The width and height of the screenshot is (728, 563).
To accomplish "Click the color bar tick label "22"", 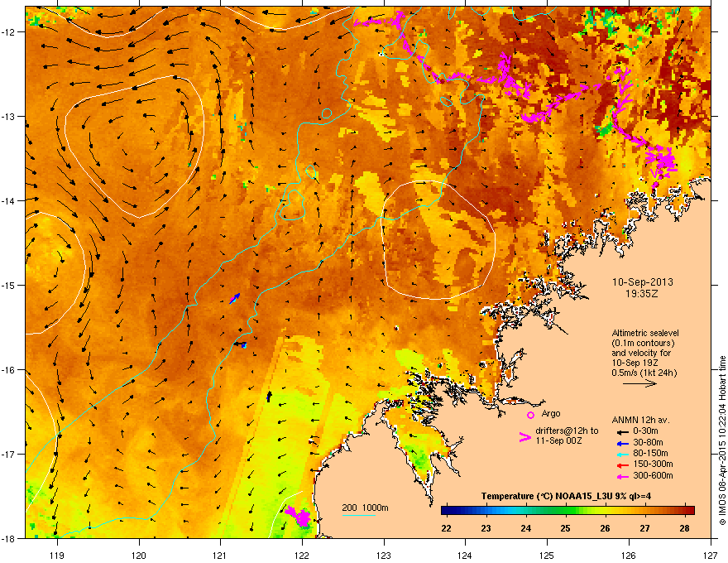I will pos(446,528).
